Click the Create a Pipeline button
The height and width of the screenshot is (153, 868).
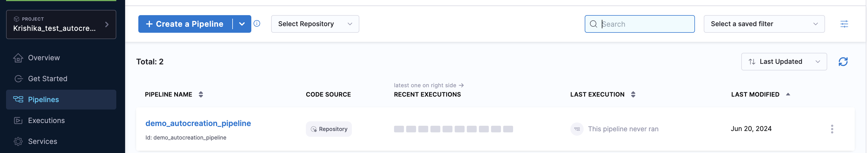[x=185, y=24]
